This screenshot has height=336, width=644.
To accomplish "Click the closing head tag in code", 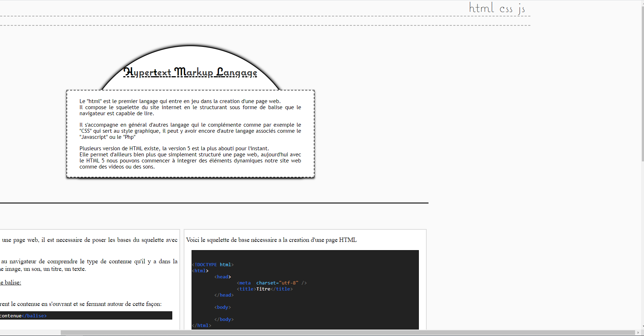I will point(224,295).
